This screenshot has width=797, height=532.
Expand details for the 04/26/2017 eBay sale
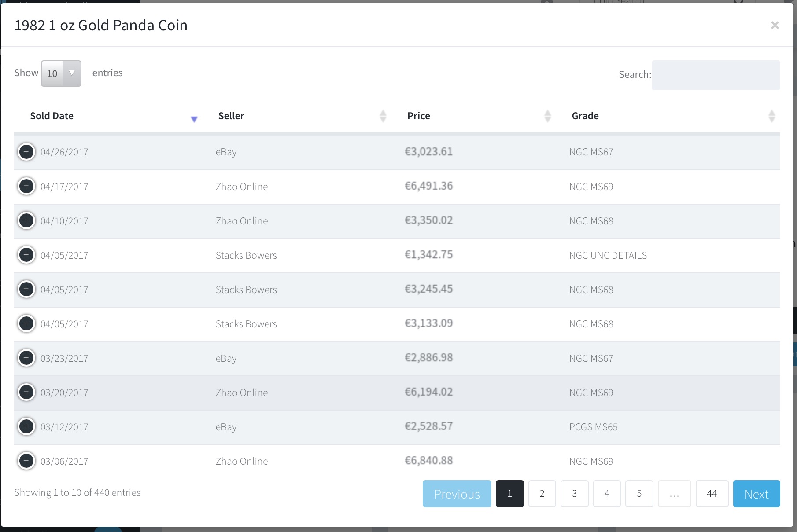click(26, 152)
